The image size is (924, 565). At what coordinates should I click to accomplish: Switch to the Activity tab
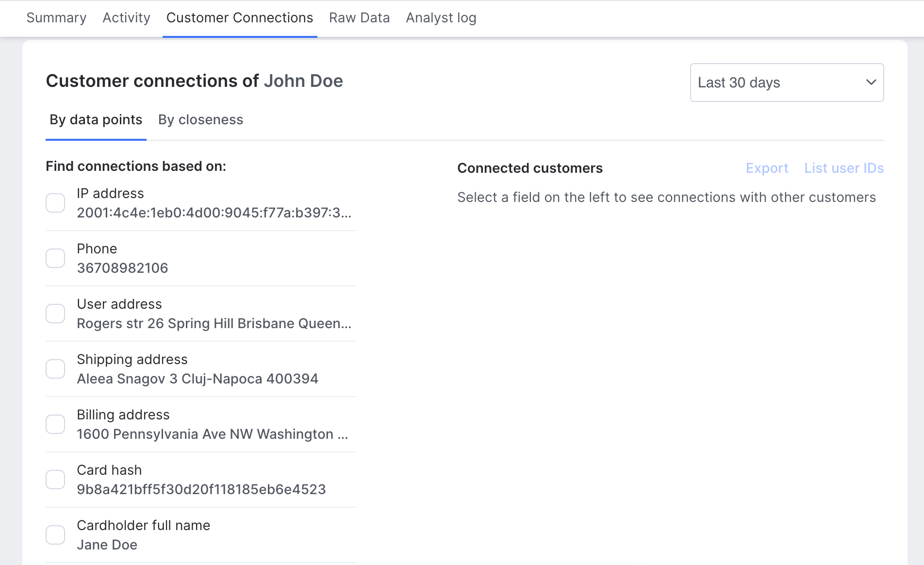(127, 17)
